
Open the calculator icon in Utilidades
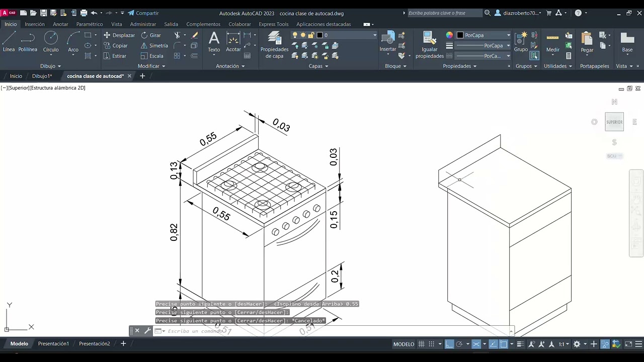point(569,56)
